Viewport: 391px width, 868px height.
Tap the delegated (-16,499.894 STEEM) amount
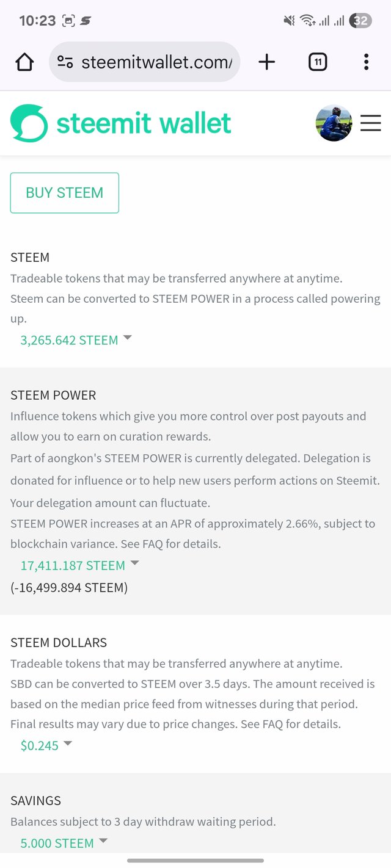pos(69,588)
